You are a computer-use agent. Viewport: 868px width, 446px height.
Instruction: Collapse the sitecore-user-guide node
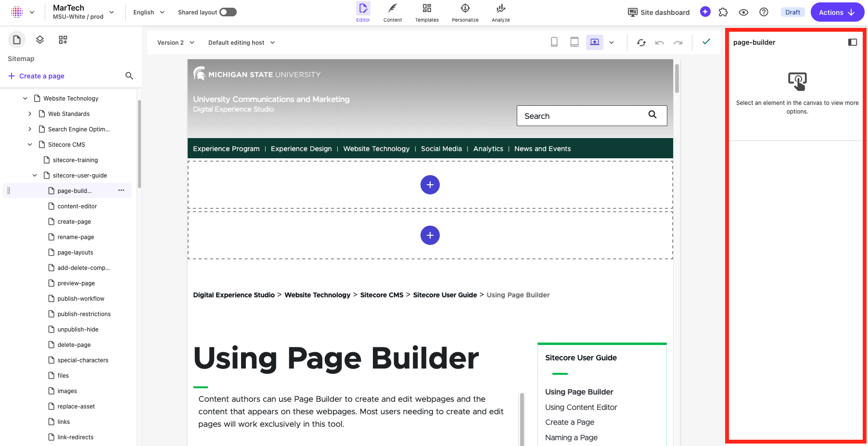[35, 175]
